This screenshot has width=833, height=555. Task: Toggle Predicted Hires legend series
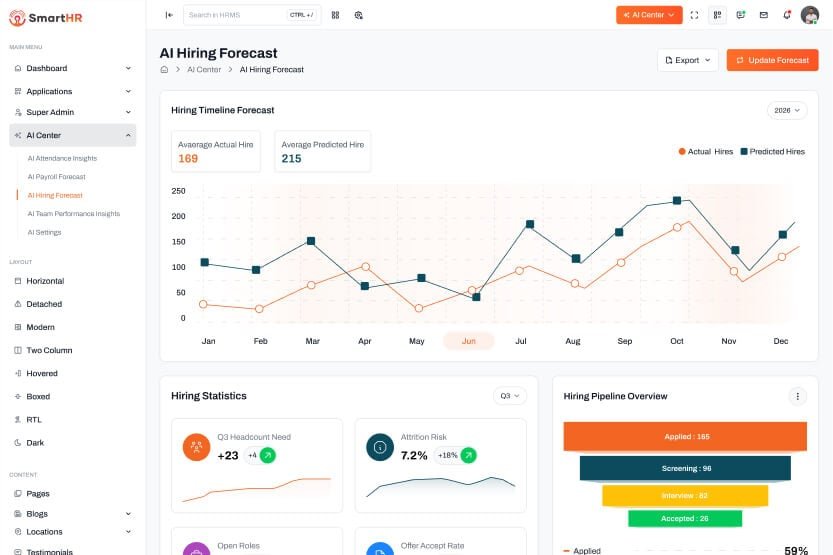click(x=772, y=151)
